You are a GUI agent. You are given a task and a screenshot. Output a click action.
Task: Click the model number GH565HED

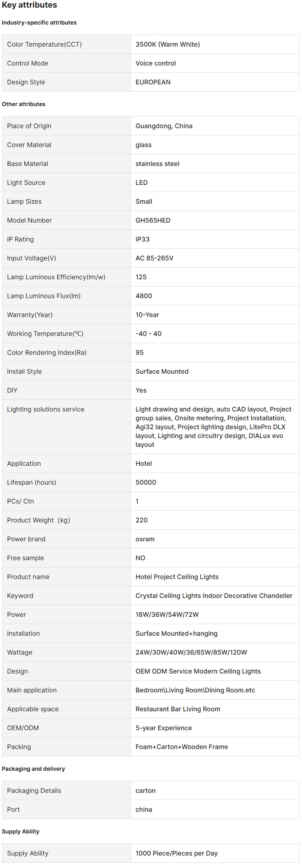coord(153,220)
